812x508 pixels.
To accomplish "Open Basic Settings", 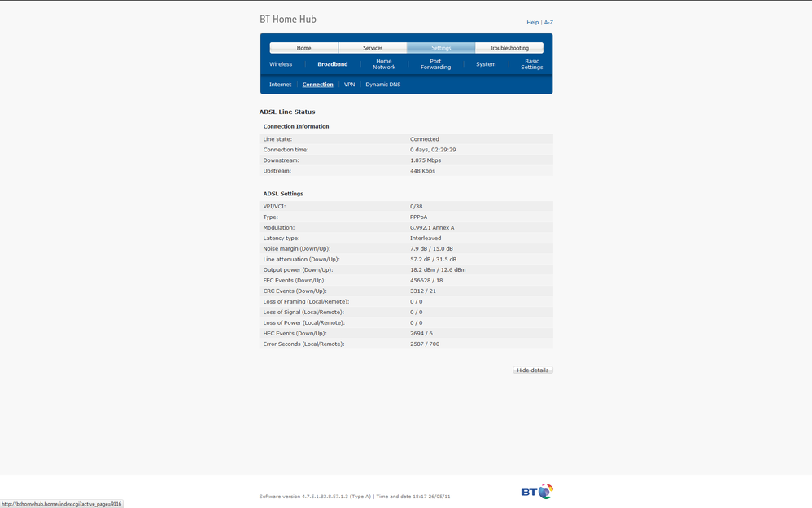I will tap(532, 64).
